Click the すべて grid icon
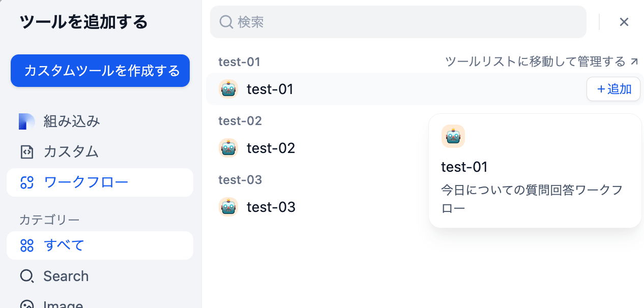This screenshot has height=308, width=644. pyautogui.click(x=26, y=245)
